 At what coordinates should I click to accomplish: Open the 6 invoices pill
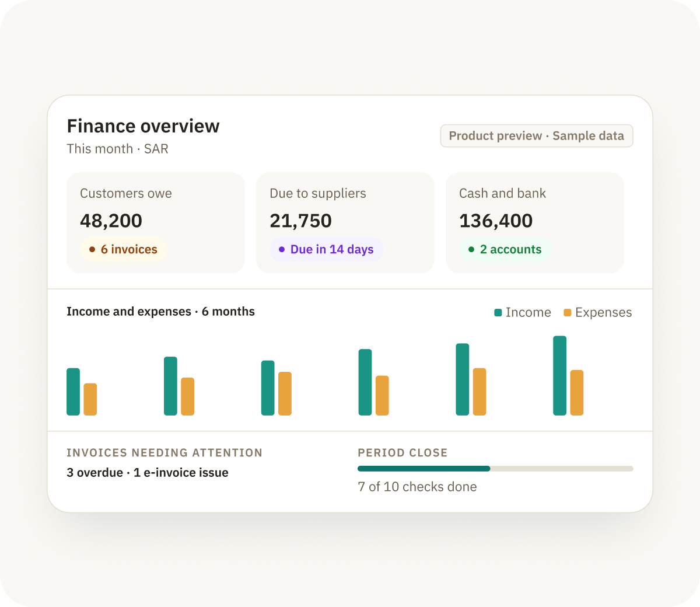124,249
